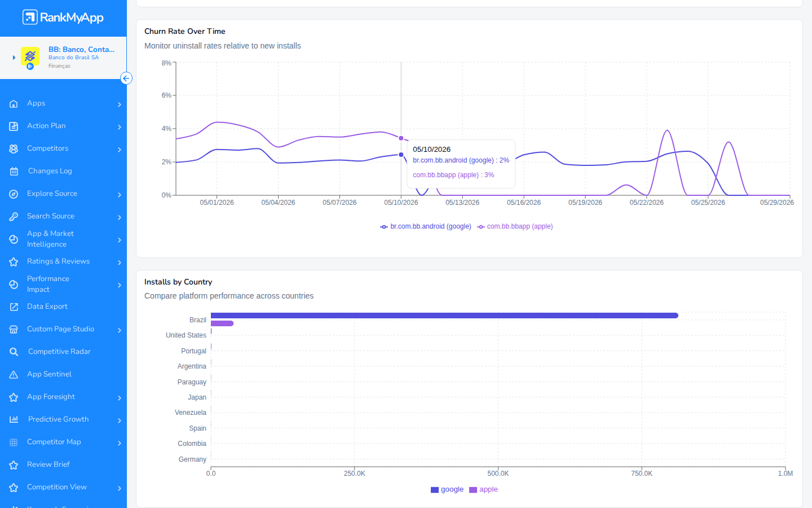Click the google data point on 05/10/2026
This screenshot has height=508, width=812.
pyautogui.click(x=401, y=155)
